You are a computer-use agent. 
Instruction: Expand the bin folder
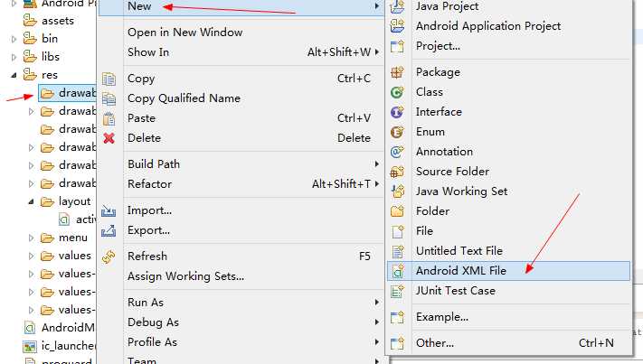coord(14,39)
